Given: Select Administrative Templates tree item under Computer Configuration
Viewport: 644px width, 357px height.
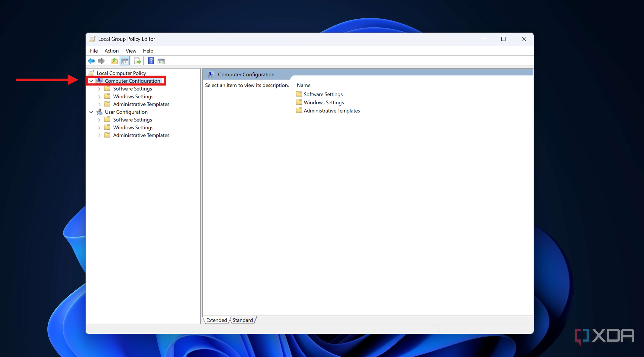Looking at the screenshot, I should pos(141,104).
